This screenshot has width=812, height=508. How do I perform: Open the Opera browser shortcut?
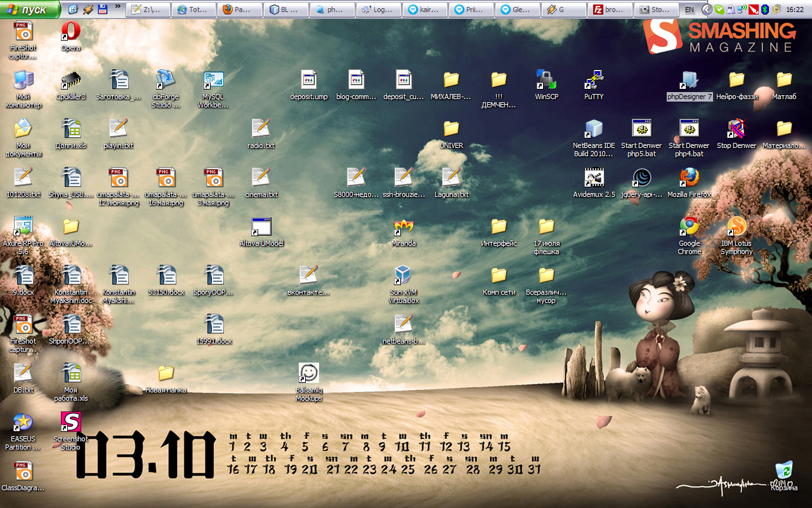pos(70,31)
